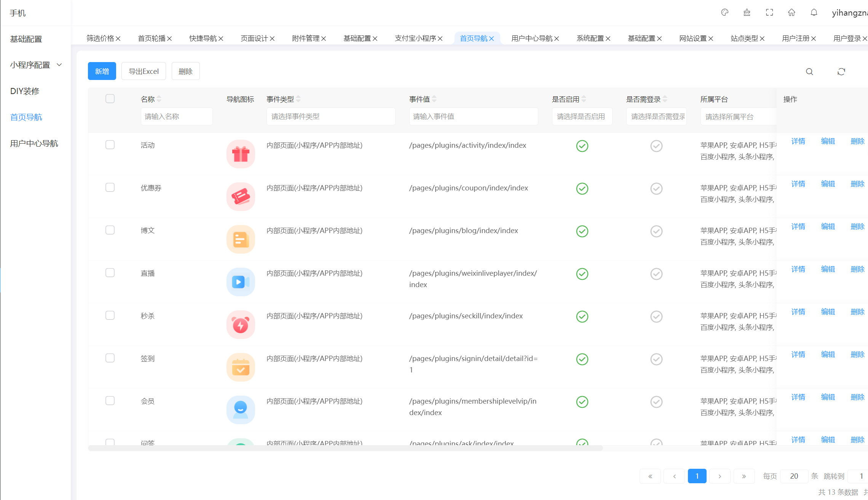Select the 博文 row checkbox
Screen dimensions: 868x500
pos(110,230)
